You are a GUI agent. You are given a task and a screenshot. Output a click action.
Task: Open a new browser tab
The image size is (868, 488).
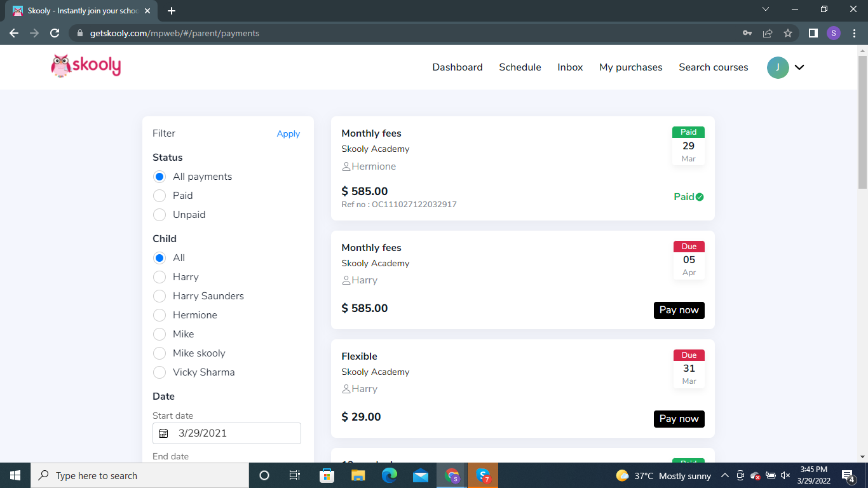pyautogui.click(x=172, y=11)
